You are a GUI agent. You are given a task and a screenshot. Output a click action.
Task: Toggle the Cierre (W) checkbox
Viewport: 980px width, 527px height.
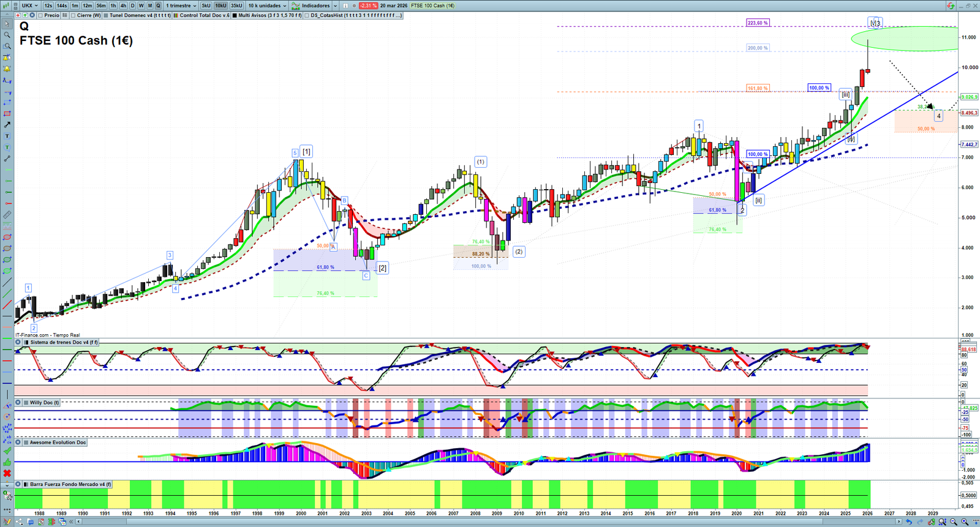[73, 15]
